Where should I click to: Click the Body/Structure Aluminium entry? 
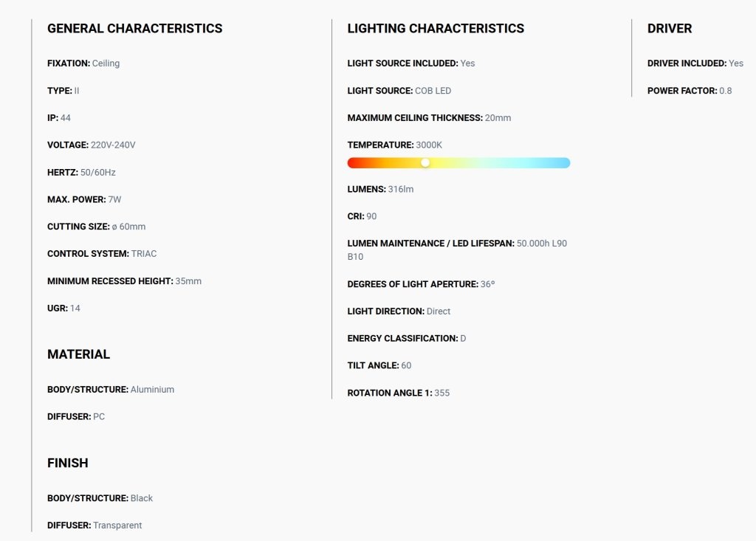click(111, 390)
